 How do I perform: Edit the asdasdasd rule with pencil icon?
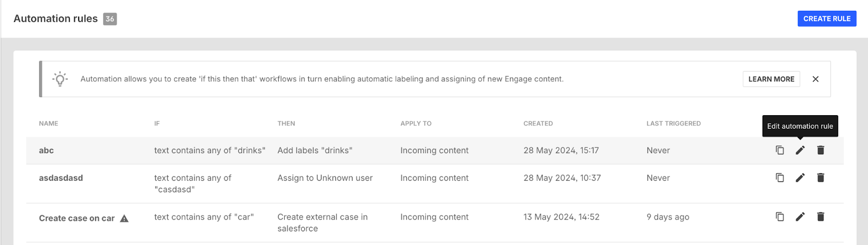pyautogui.click(x=800, y=178)
